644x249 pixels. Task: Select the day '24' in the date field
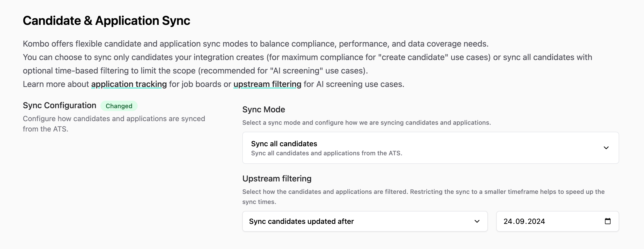pyautogui.click(x=508, y=221)
